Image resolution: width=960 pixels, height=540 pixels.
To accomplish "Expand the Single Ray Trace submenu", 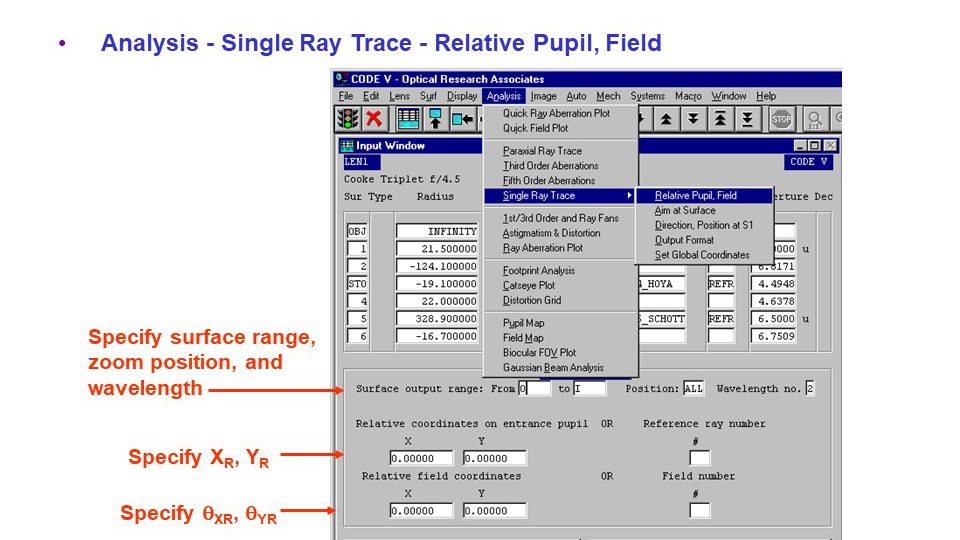I will click(x=561, y=195).
